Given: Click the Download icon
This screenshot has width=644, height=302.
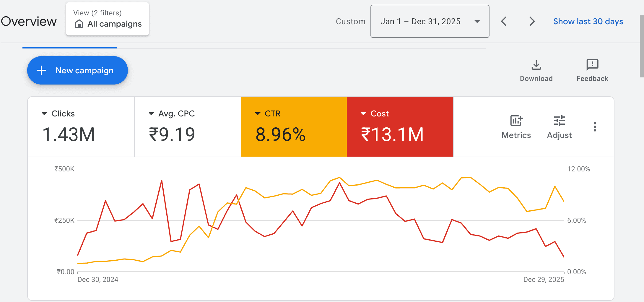Looking at the screenshot, I should tap(536, 65).
